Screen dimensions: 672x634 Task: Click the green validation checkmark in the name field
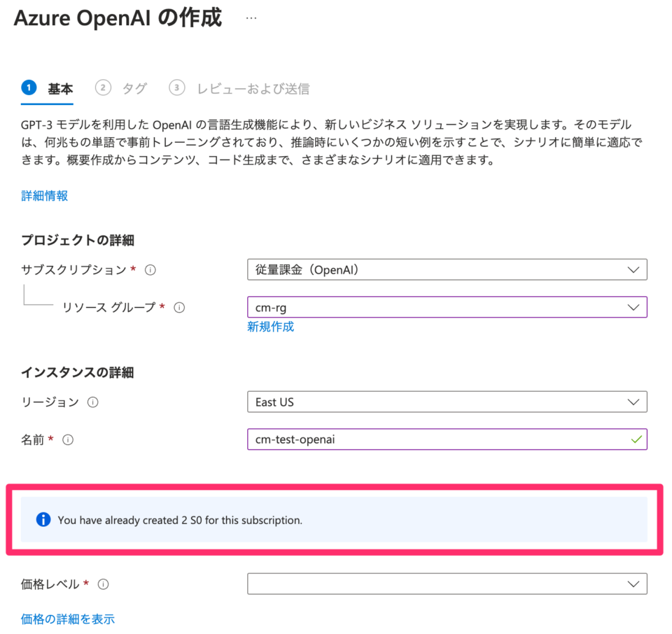tap(636, 439)
